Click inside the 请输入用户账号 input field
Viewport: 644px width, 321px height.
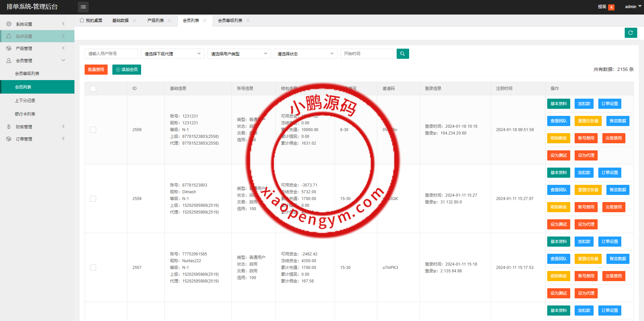click(111, 53)
